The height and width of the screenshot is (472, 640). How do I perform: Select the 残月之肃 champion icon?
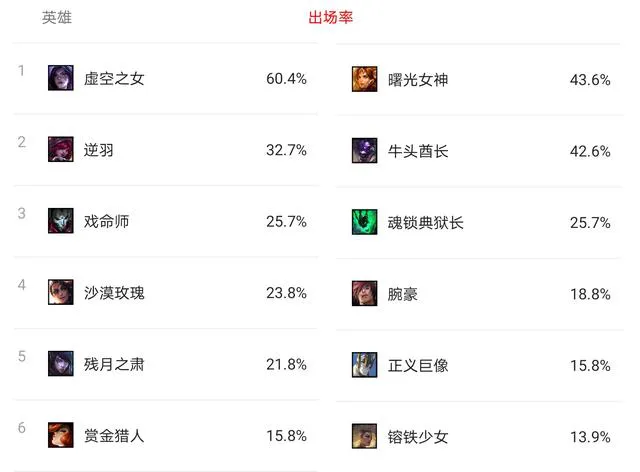pos(60,364)
